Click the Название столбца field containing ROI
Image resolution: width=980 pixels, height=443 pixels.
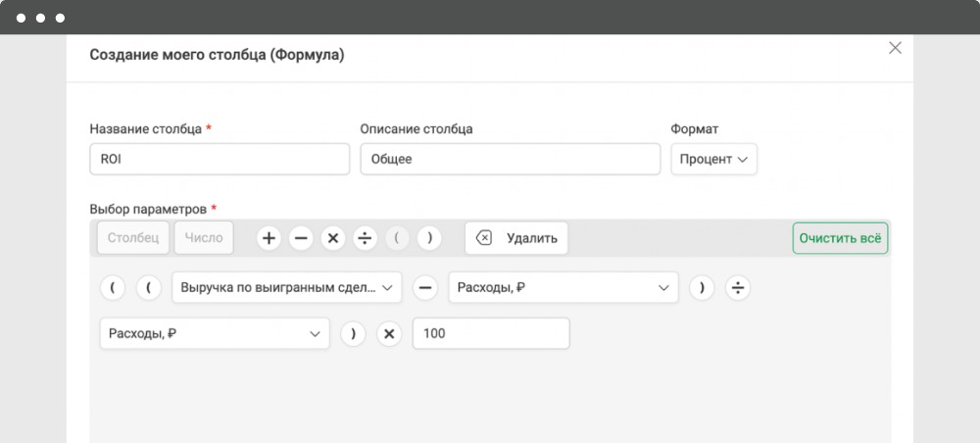click(x=220, y=160)
